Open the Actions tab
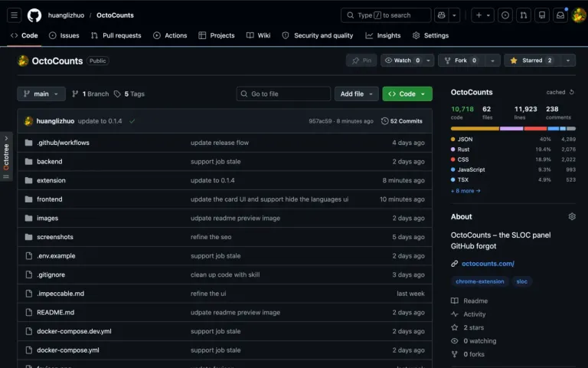This screenshot has height=368, width=588. [170, 35]
